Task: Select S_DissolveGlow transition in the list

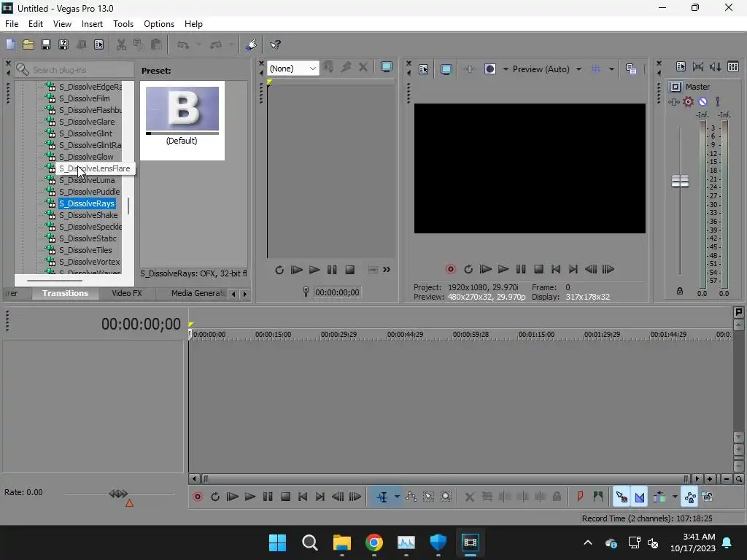Action: tap(86, 157)
